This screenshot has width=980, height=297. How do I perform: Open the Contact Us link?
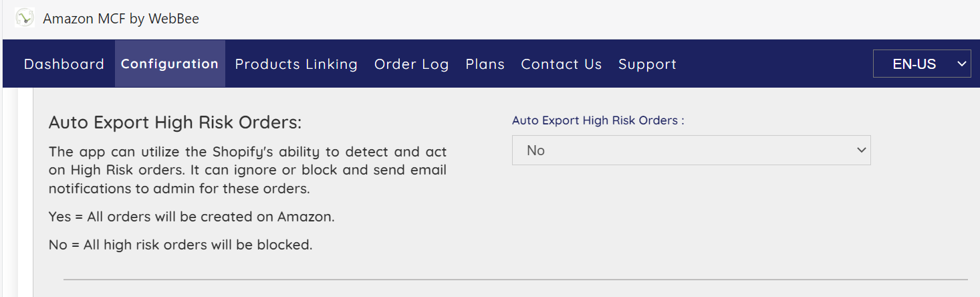(562, 64)
